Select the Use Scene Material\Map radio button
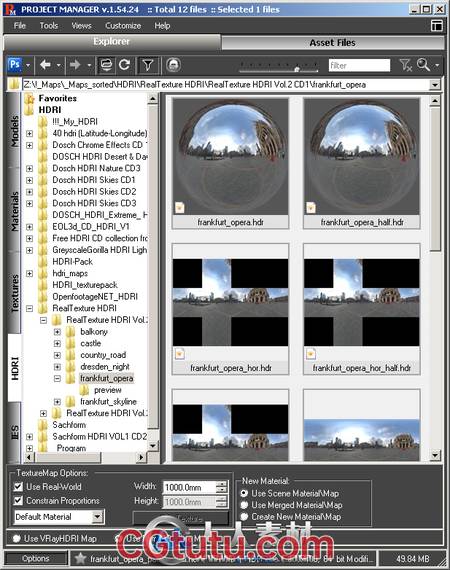The height and width of the screenshot is (570, 450). pyautogui.click(x=244, y=493)
